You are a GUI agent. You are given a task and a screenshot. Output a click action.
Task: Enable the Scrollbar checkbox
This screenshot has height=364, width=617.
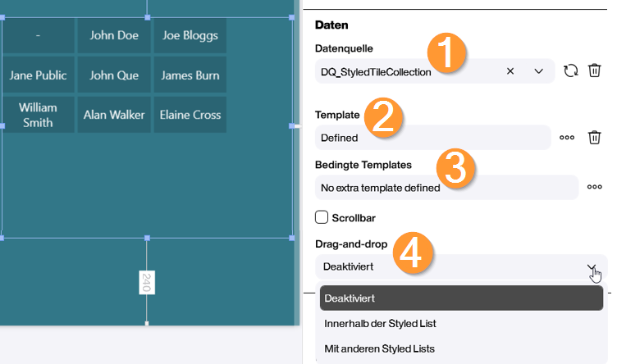click(x=322, y=217)
